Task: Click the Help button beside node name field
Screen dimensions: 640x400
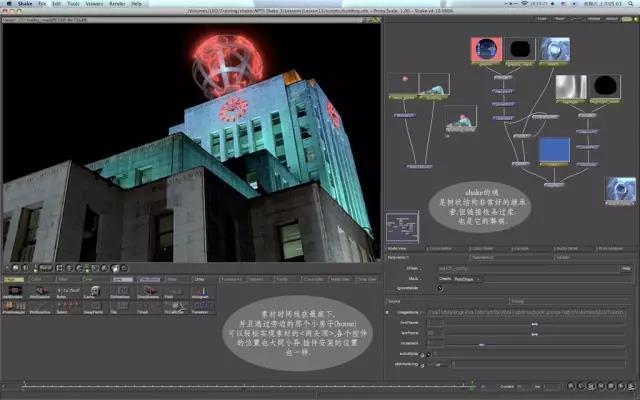Action: (626, 268)
